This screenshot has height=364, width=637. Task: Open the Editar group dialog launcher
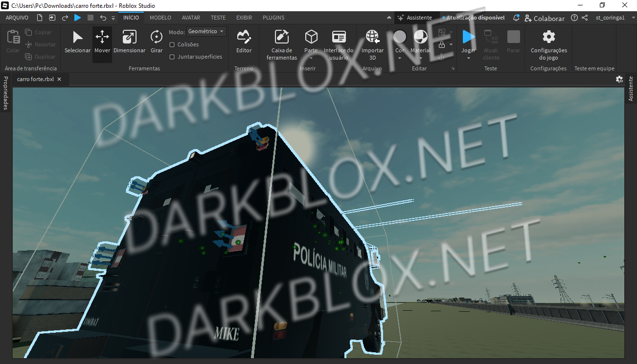(453, 69)
